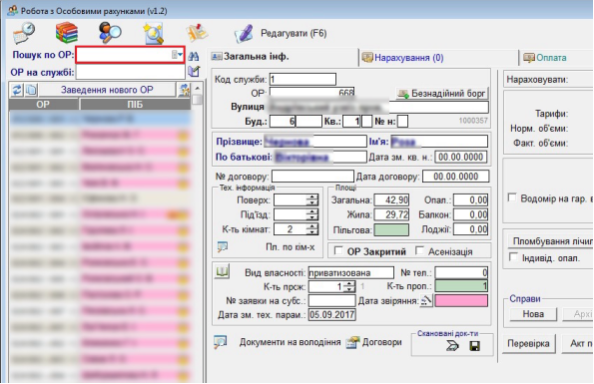Open the Договори contracts icon
The width and height of the screenshot is (594, 384).
point(353,342)
